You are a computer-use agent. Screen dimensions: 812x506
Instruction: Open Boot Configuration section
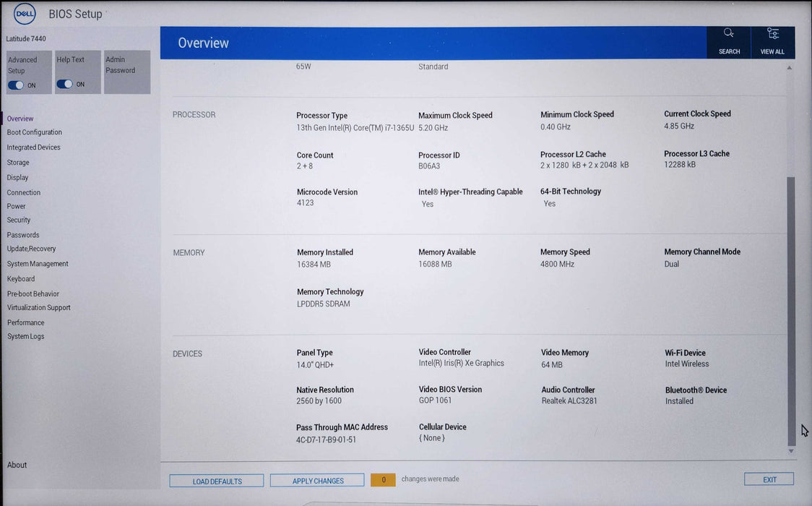34,132
